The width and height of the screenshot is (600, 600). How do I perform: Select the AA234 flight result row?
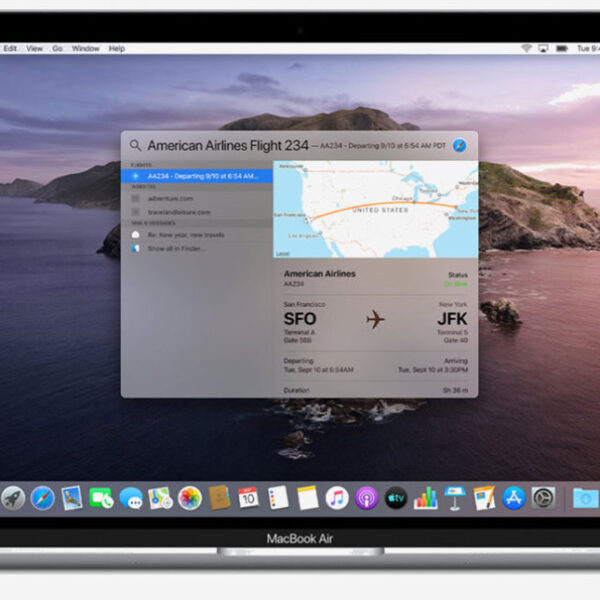pyautogui.click(x=197, y=176)
